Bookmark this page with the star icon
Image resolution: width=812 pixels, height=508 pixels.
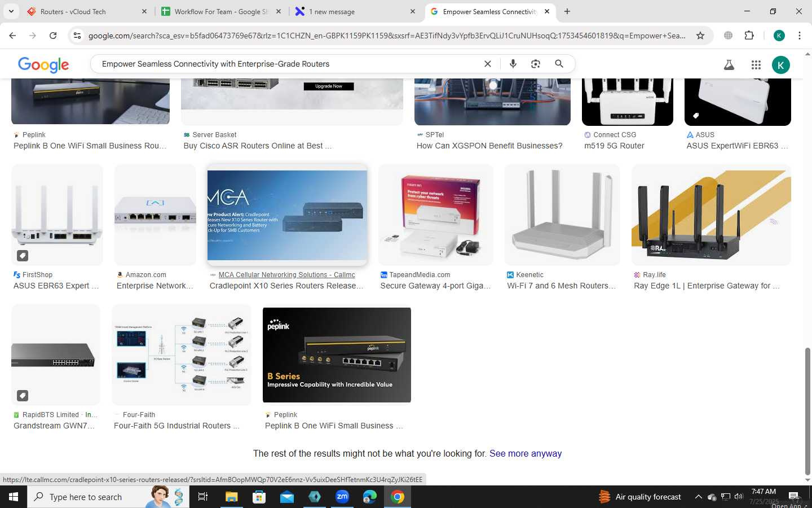(x=700, y=36)
